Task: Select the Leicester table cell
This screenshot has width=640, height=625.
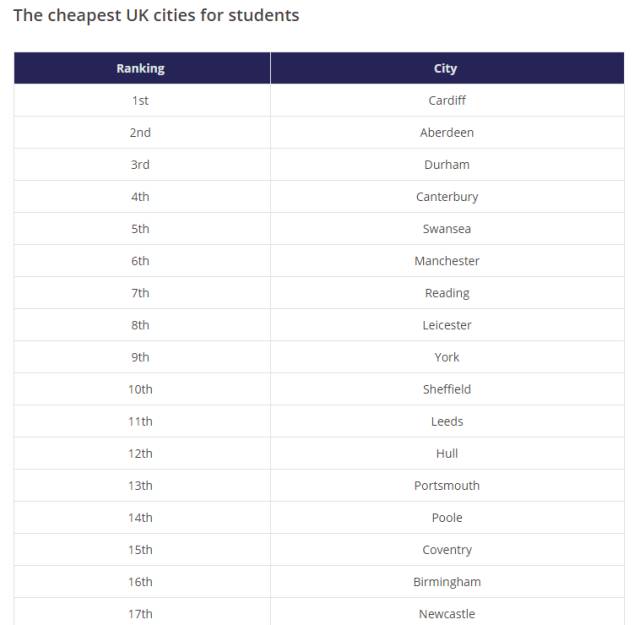Action: click(447, 325)
